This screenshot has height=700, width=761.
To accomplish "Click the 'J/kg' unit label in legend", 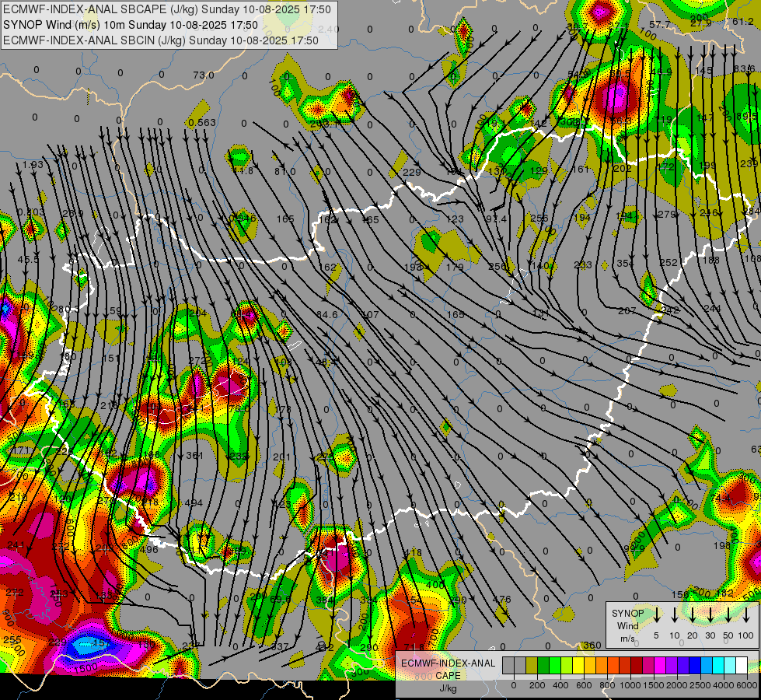I will pyautogui.click(x=448, y=688).
